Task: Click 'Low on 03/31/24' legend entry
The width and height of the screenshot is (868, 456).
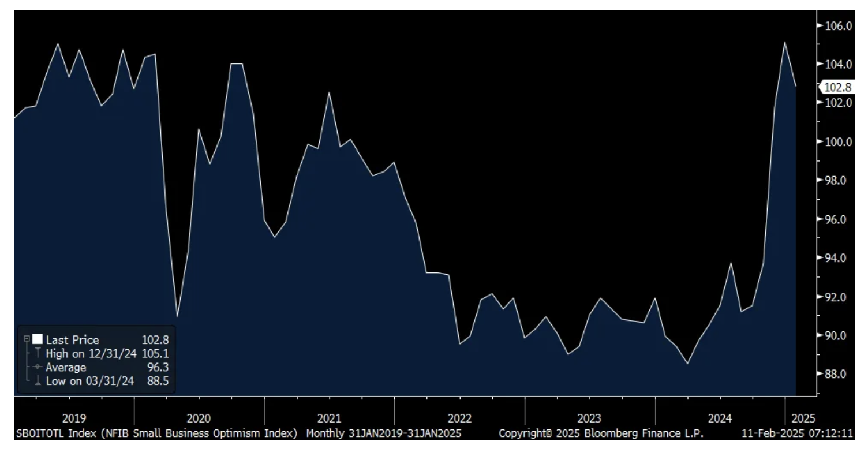Action: point(91,381)
